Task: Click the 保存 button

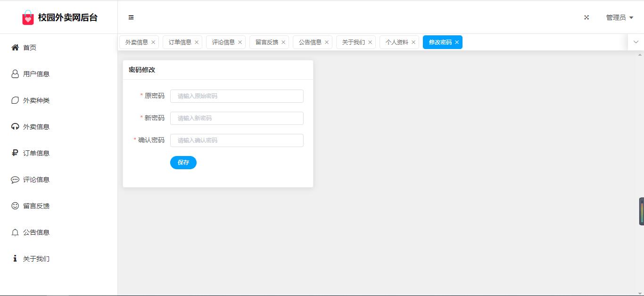Action: [x=183, y=163]
